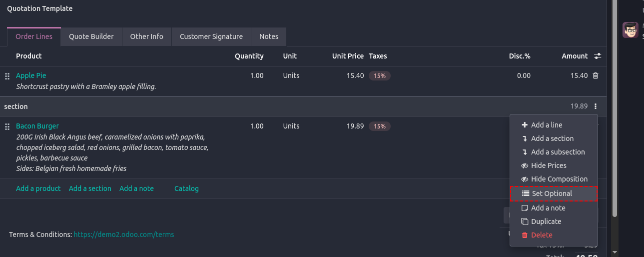Set the section as Optional
The image size is (644, 257).
point(552,193)
